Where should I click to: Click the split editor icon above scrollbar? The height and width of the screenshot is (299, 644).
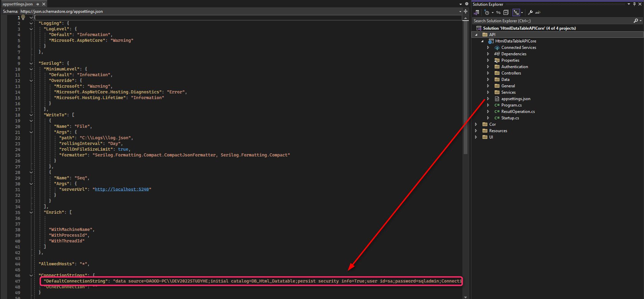466,11
